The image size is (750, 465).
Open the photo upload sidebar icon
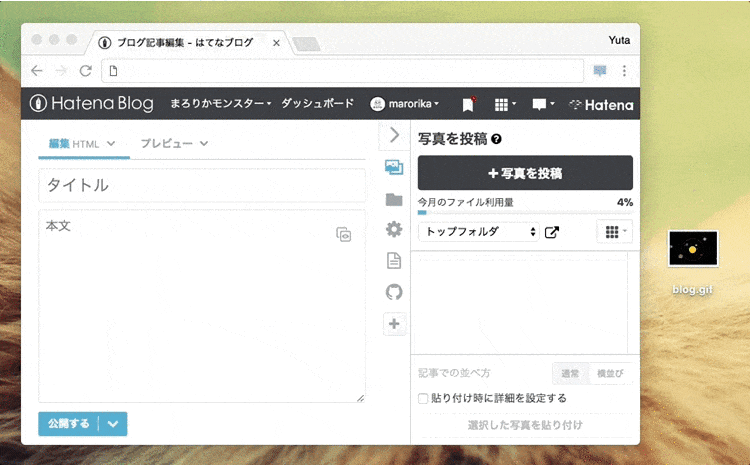click(394, 167)
